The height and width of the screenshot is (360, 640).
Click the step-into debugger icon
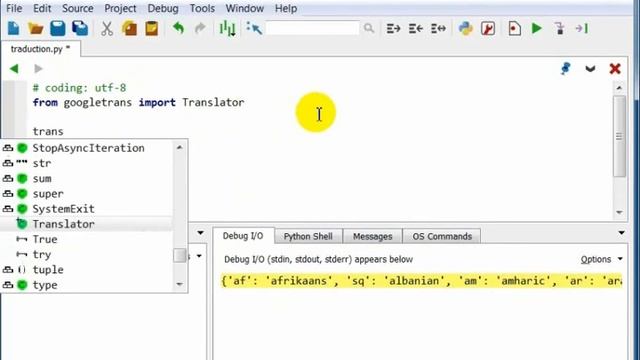click(x=560, y=29)
